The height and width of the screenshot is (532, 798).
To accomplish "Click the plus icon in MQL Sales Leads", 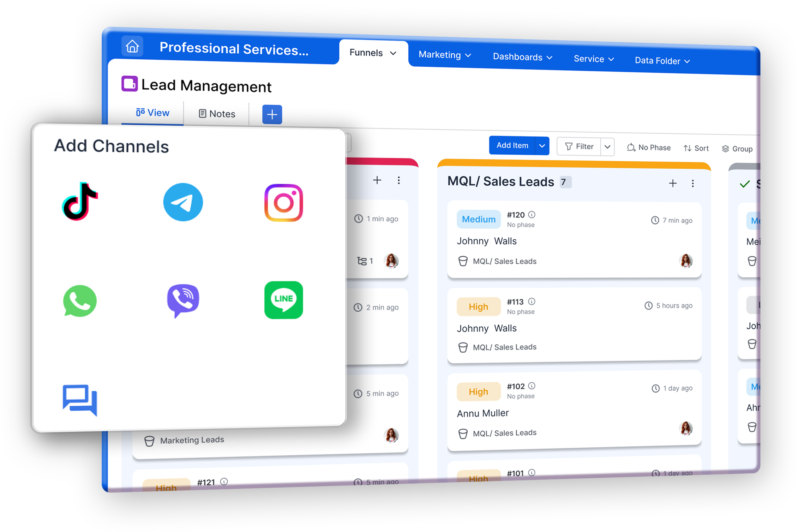I will 673,182.
